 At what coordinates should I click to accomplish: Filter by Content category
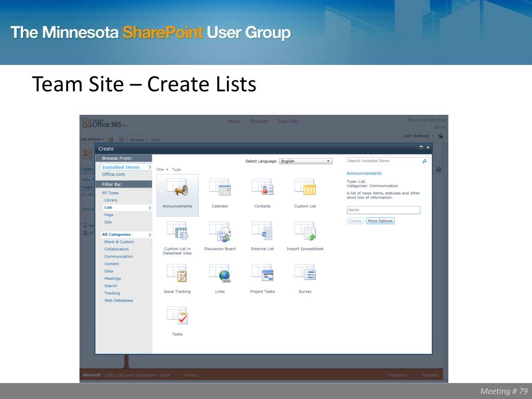(x=112, y=263)
